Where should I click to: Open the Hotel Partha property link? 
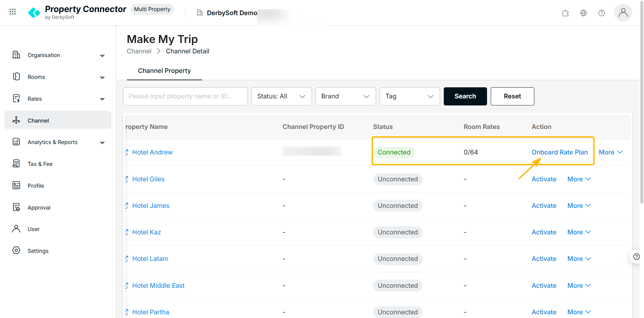click(151, 312)
